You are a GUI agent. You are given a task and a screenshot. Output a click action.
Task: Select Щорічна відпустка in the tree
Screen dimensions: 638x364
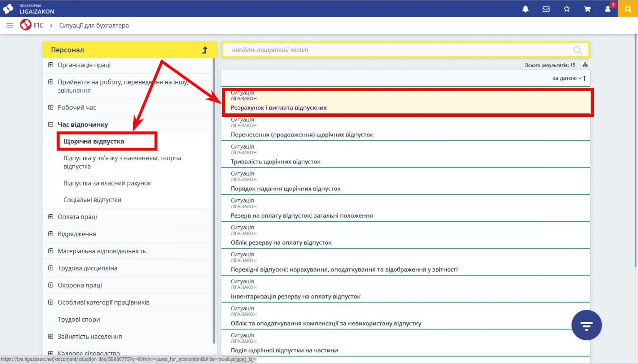94,141
